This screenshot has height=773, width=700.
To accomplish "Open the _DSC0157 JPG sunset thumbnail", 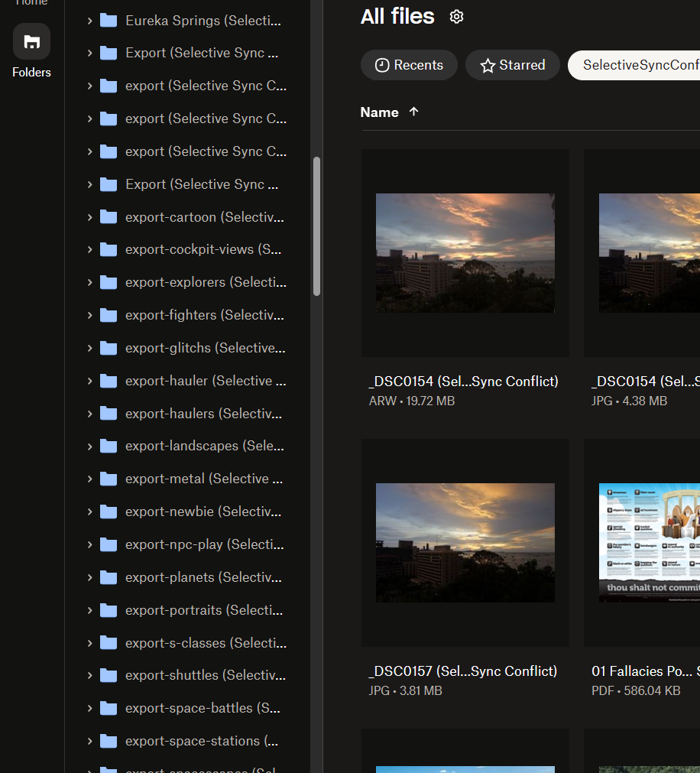I will [x=465, y=542].
